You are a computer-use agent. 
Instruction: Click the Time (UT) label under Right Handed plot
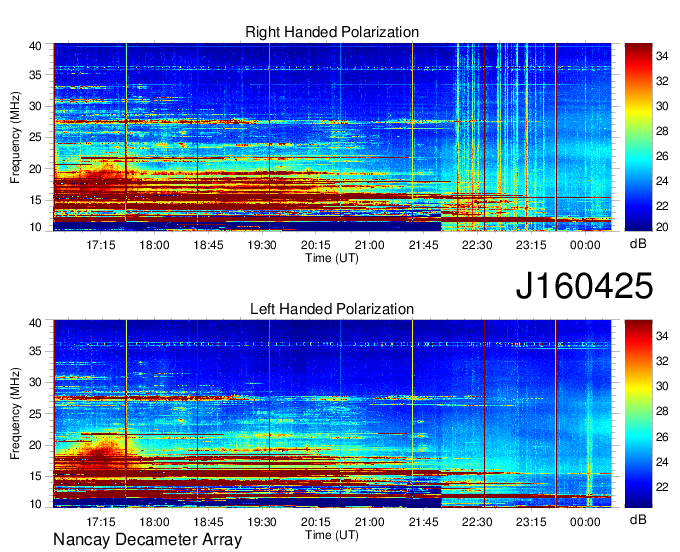coord(332,258)
